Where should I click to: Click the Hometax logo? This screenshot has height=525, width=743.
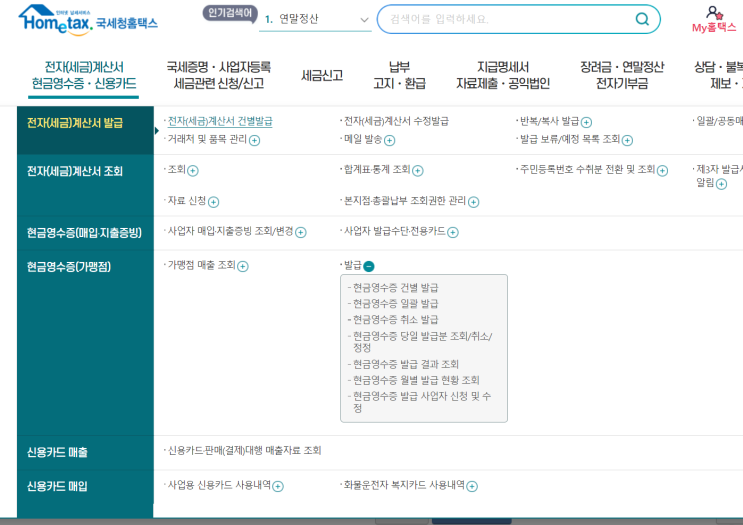tap(88, 20)
